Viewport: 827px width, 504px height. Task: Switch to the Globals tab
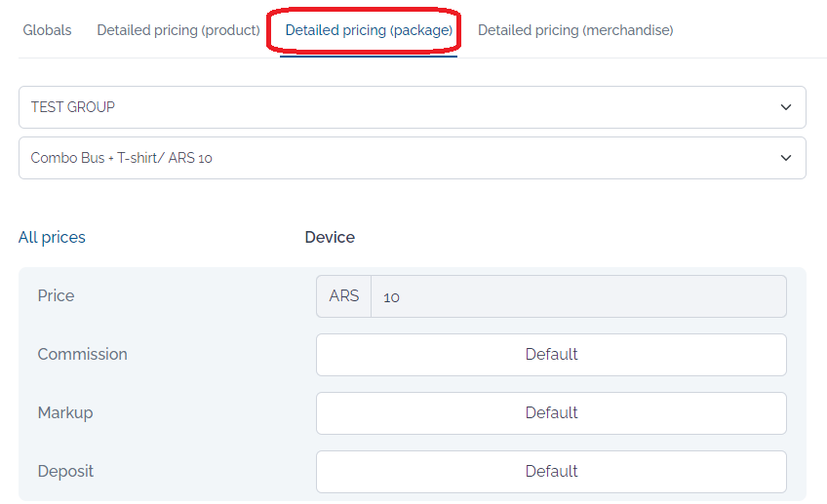click(x=47, y=30)
